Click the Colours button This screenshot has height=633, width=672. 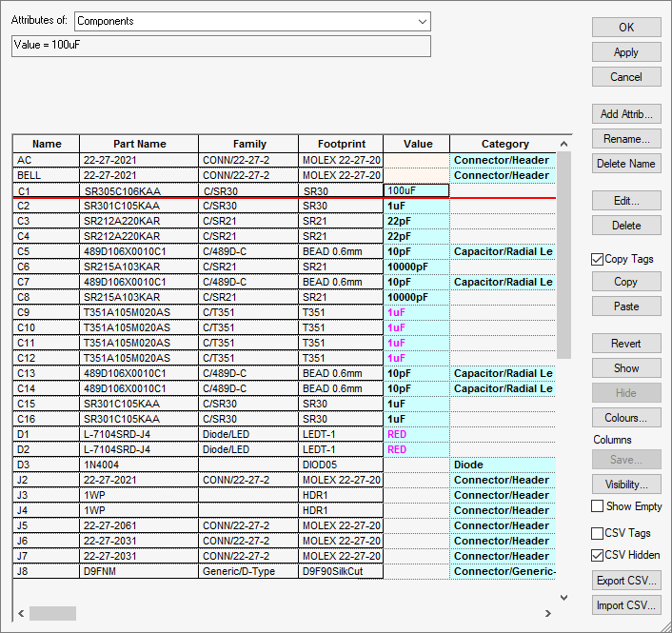click(x=625, y=418)
